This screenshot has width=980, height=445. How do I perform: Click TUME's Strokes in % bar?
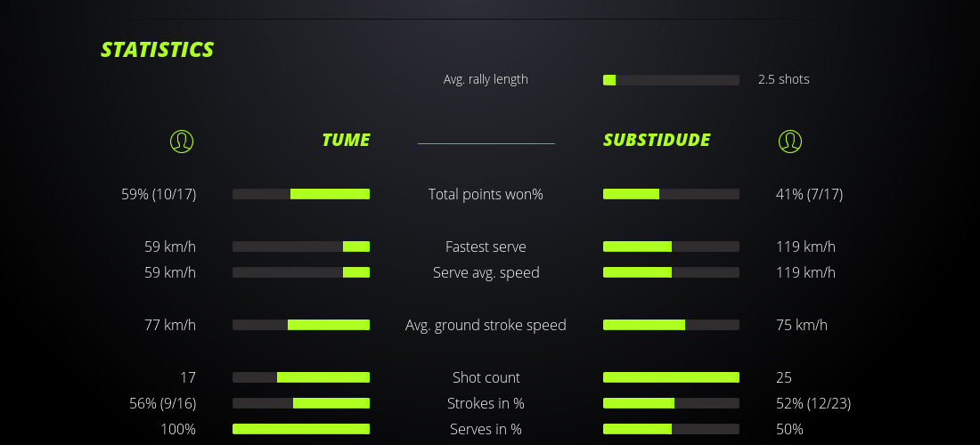point(301,403)
